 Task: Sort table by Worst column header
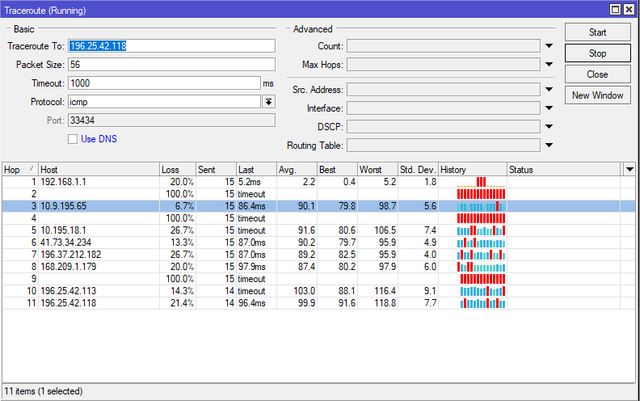[377, 169]
